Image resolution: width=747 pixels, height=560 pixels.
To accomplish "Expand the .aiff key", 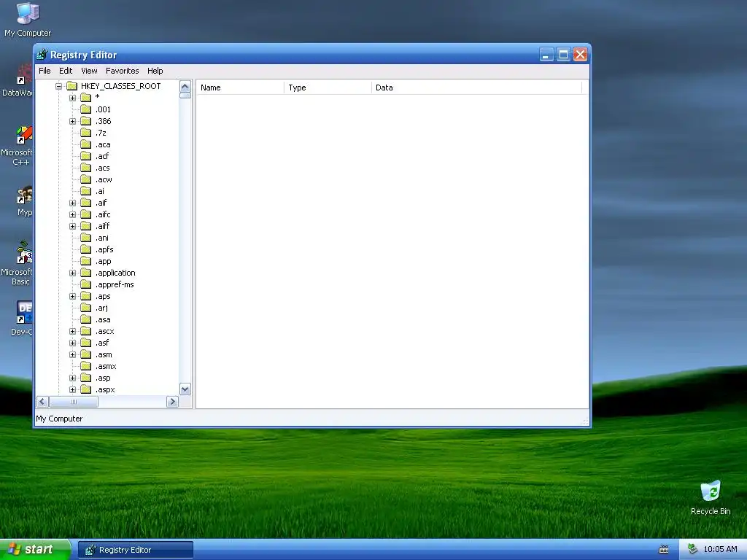I will pyautogui.click(x=72, y=226).
